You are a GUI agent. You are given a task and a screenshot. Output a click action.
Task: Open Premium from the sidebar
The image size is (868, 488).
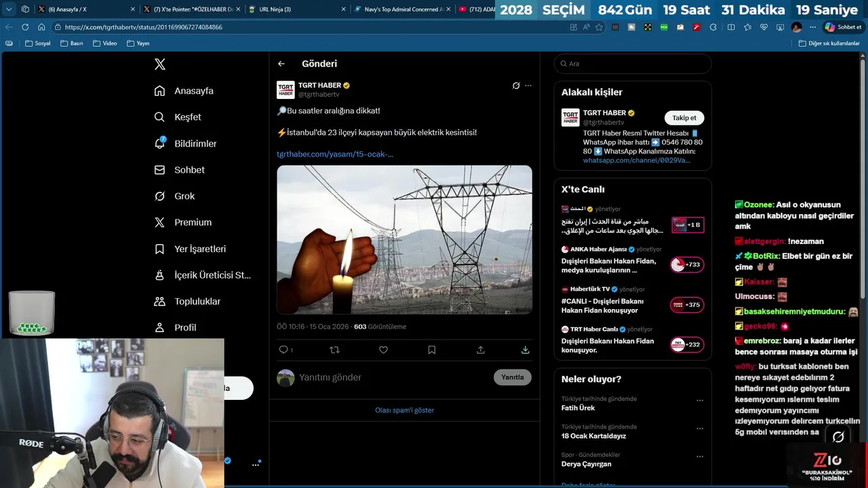pos(182,222)
